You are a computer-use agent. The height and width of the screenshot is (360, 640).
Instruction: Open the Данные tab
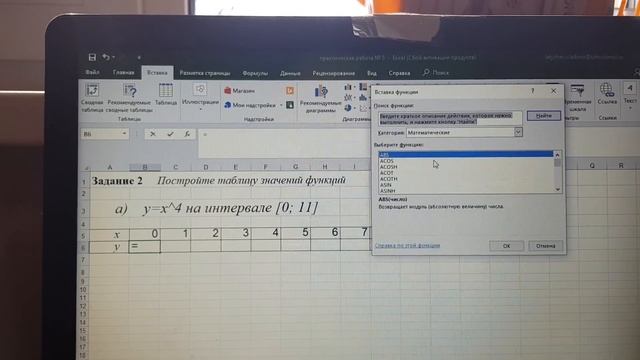(x=290, y=73)
